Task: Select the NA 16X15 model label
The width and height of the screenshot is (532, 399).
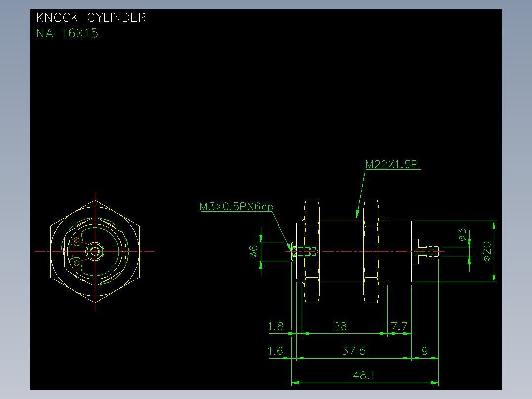Action: point(67,33)
